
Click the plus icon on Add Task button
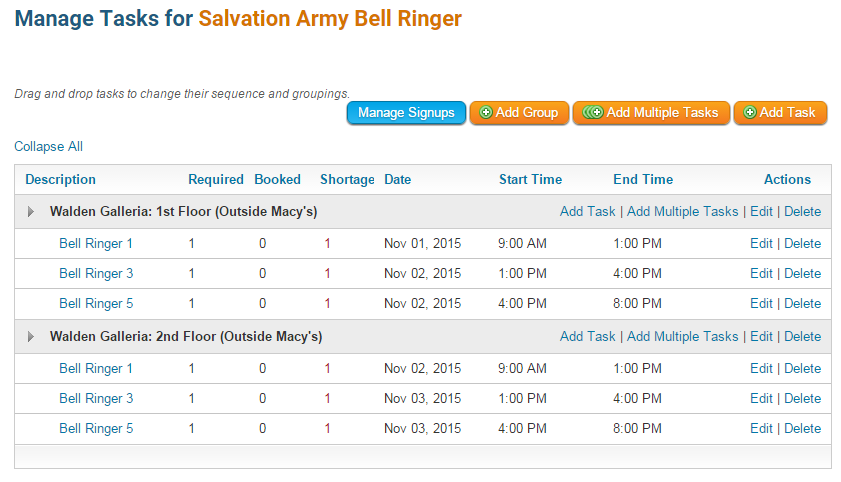[750, 113]
